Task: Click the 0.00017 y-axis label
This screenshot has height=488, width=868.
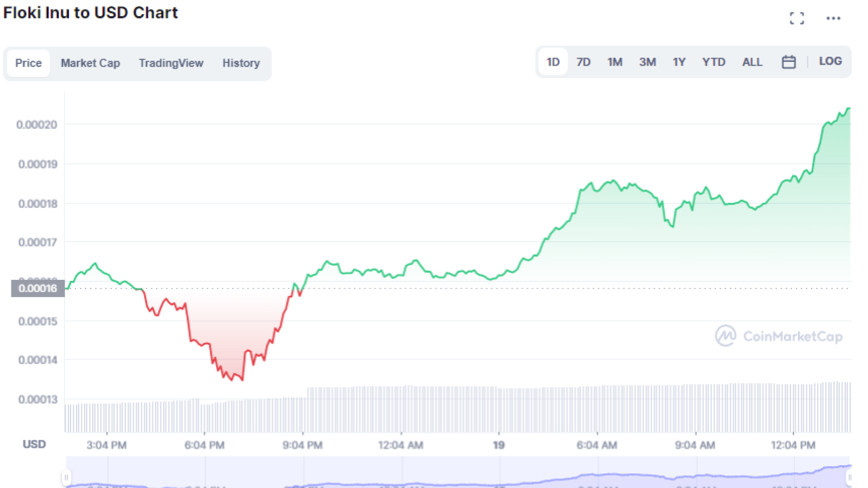Action: pyautogui.click(x=37, y=242)
